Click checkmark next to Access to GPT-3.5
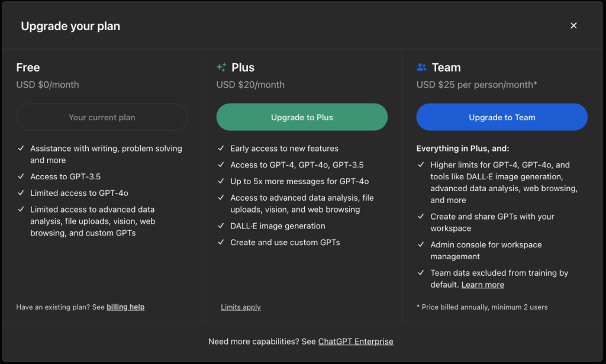Viewport: 606px width, 364px height. pyautogui.click(x=21, y=176)
